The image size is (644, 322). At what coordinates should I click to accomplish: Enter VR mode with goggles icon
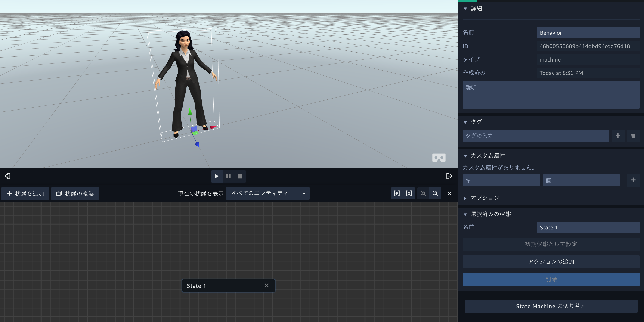[439, 158]
